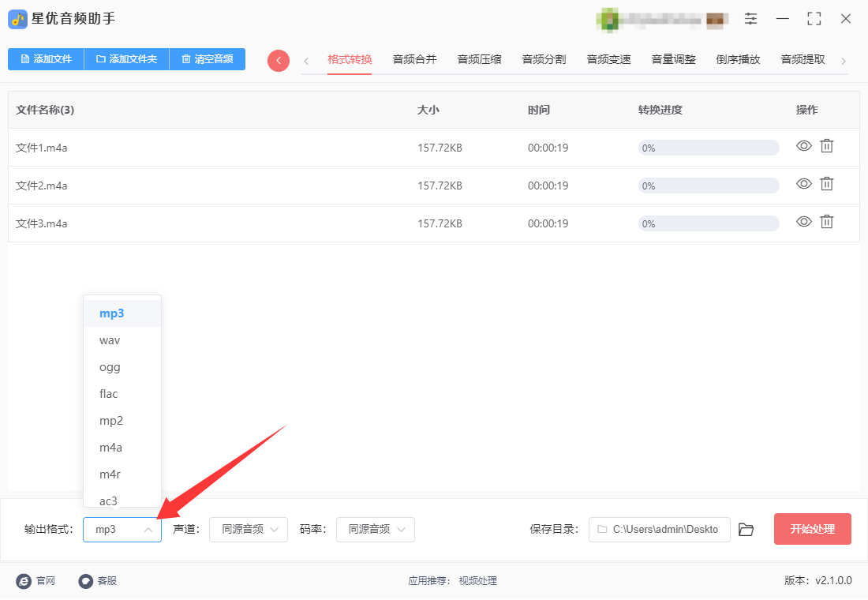Collapse sidebar with the red back arrow
The width and height of the screenshot is (868, 600).
tap(279, 60)
